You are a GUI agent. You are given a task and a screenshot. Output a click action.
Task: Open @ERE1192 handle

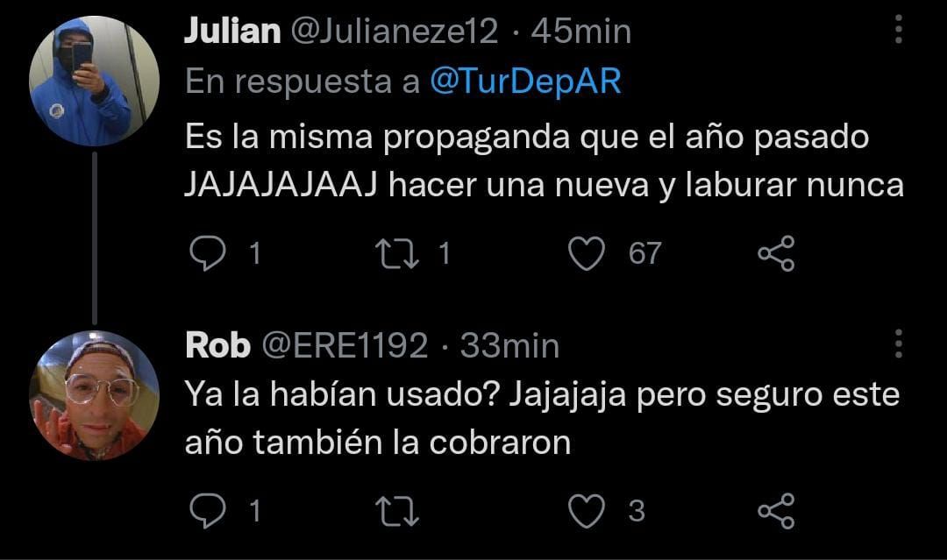345,346
